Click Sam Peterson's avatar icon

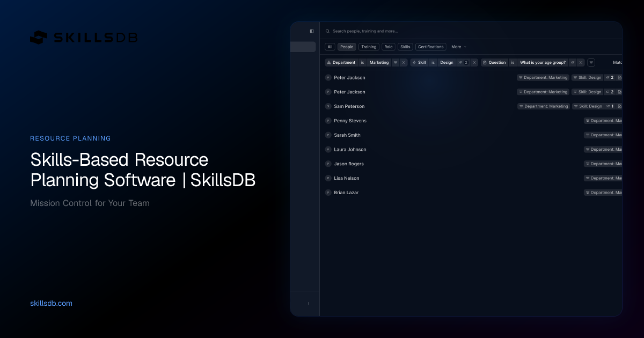click(x=328, y=106)
